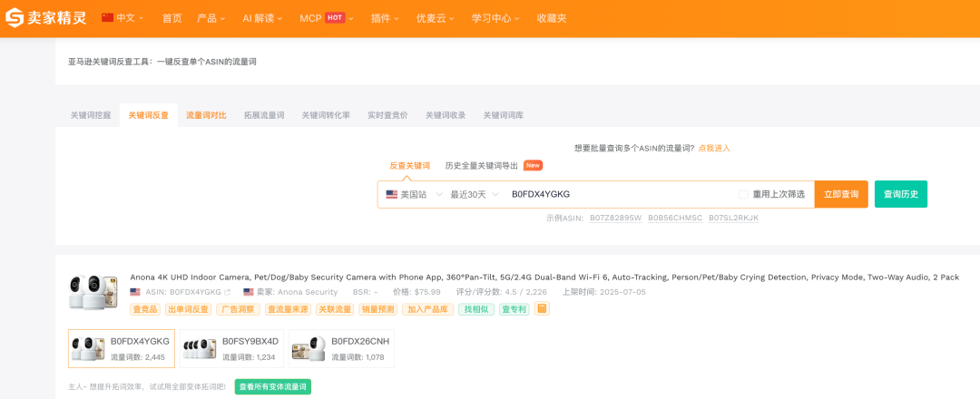980x399 pixels.
Task: Open the 美国站 marketplace dropdown
Action: (415, 194)
